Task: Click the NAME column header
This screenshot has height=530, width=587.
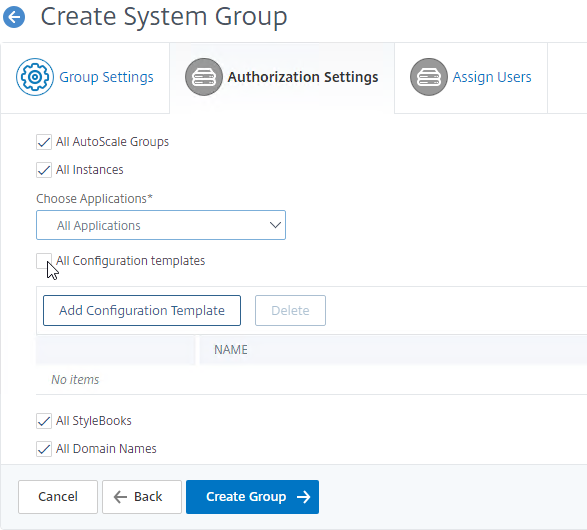Action: tap(231, 350)
